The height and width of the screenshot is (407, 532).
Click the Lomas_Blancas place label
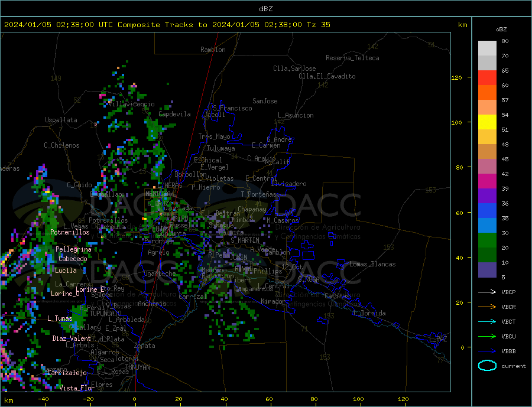(x=372, y=264)
